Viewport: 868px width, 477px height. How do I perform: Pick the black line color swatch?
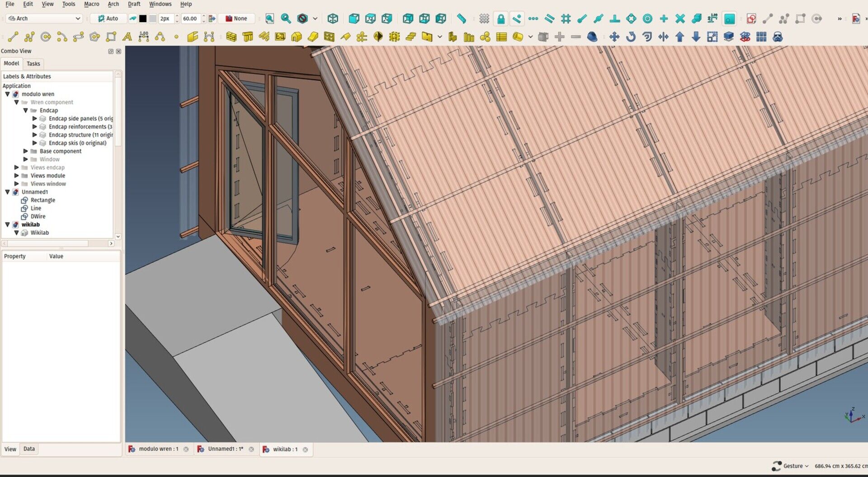[143, 19]
